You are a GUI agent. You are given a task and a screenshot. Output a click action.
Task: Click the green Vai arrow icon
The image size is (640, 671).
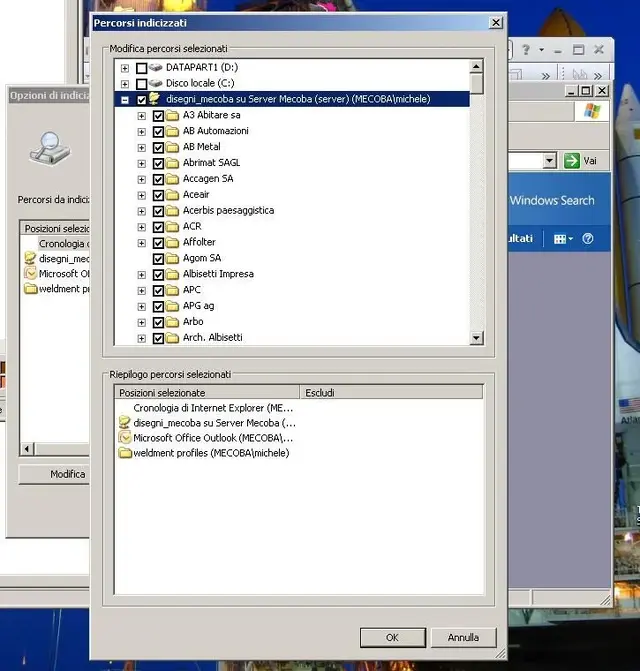(572, 161)
